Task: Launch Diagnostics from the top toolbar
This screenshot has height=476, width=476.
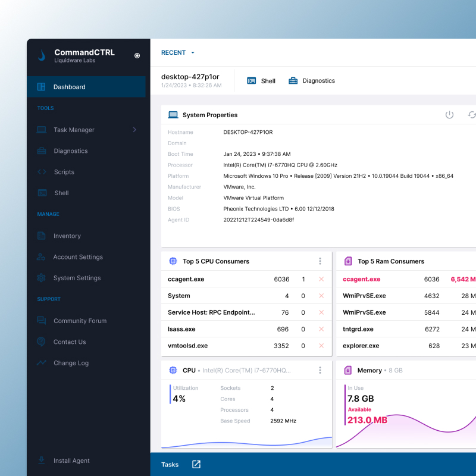Action: coord(311,81)
